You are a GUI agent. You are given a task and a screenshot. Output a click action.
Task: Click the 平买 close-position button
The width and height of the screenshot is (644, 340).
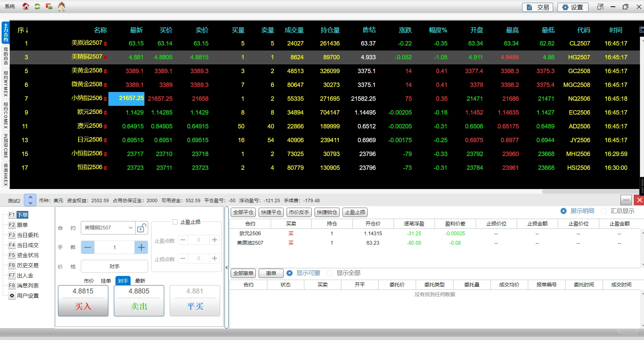click(x=195, y=301)
